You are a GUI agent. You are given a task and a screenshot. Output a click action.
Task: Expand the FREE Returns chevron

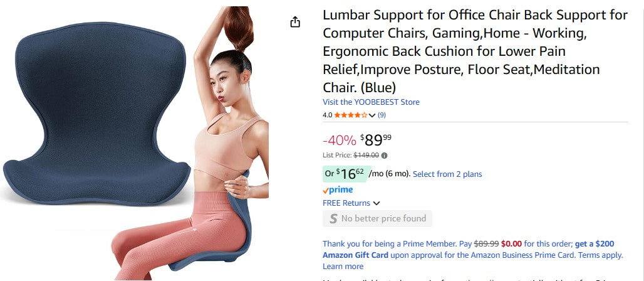tap(377, 203)
